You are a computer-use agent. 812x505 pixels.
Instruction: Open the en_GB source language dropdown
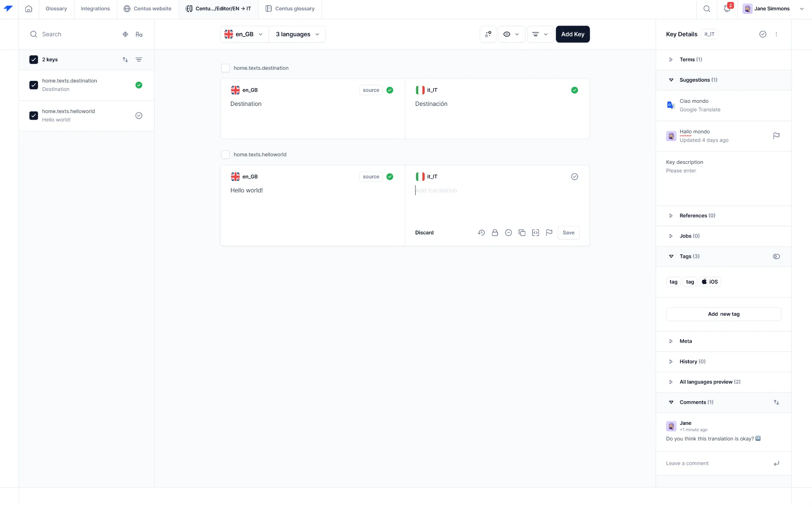point(244,34)
